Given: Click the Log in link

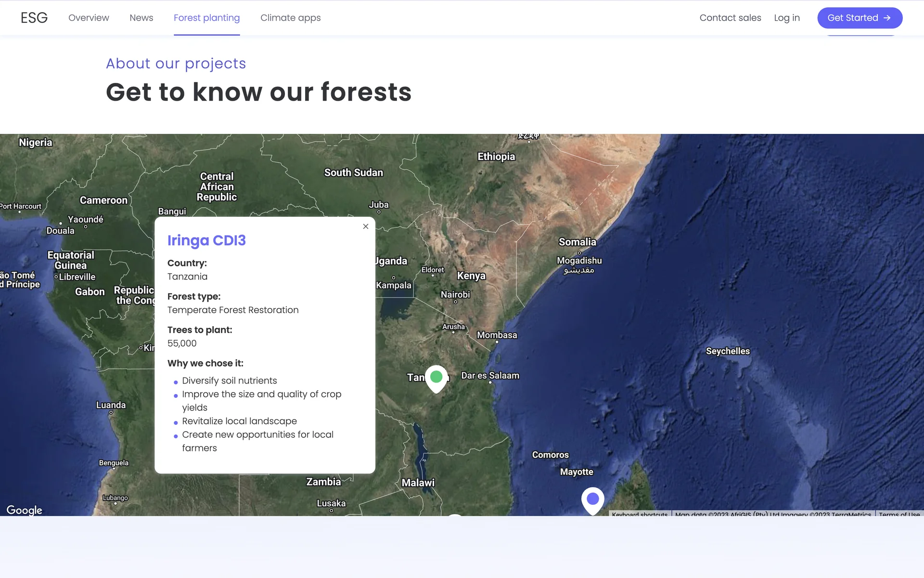Looking at the screenshot, I should (x=786, y=18).
